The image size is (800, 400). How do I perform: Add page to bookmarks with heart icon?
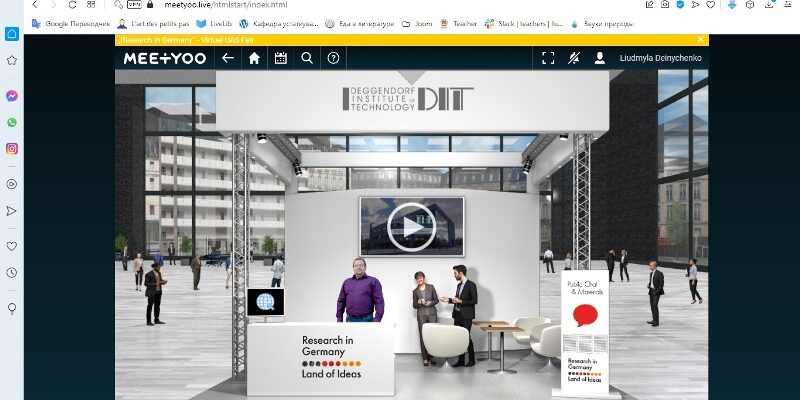tap(710, 5)
